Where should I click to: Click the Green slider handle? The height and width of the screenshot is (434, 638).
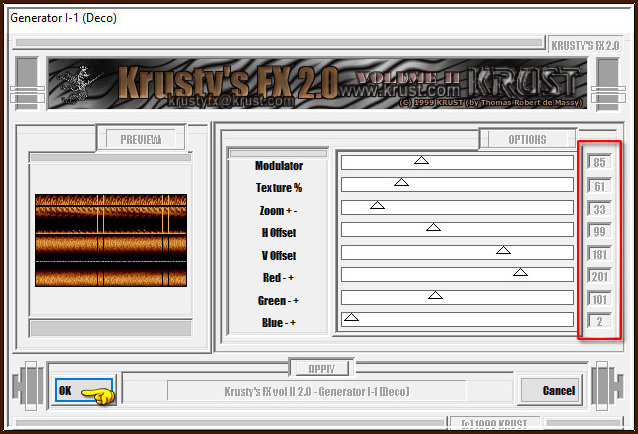click(x=435, y=294)
